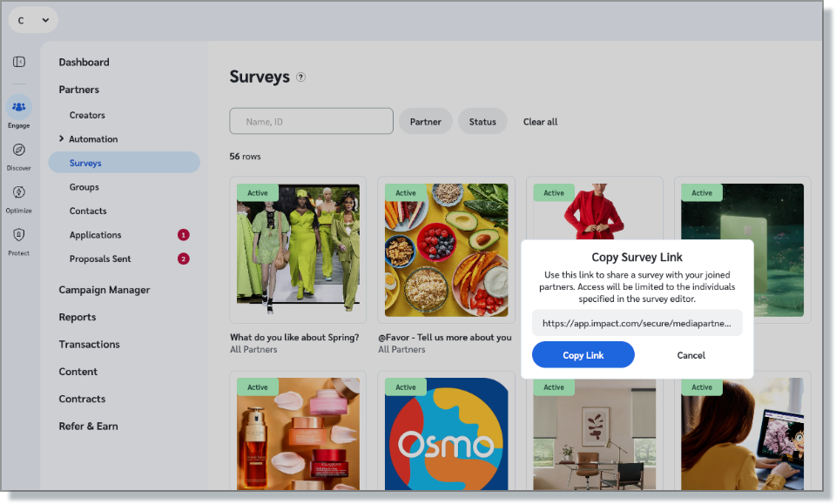
Task: Click '@Favor - Tell us more about you' title
Action: [445, 337]
